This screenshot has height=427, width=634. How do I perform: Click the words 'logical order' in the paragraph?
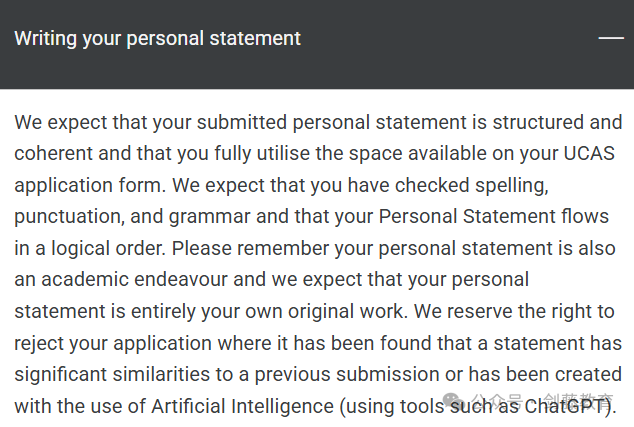coord(107,249)
